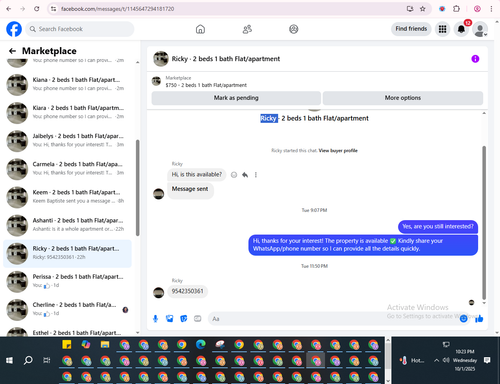Open Carmela's conversation
500x384 pixels.
click(x=67, y=169)
